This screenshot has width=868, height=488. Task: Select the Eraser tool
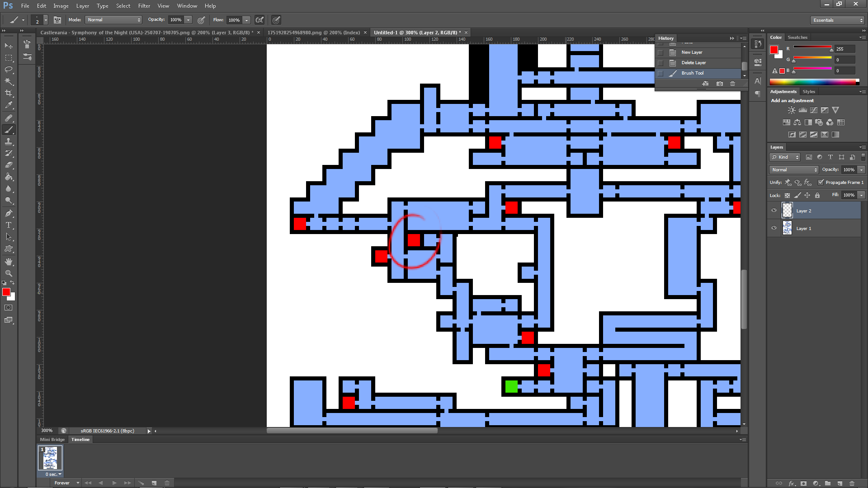pyautogui.click(x=9, y=165)
